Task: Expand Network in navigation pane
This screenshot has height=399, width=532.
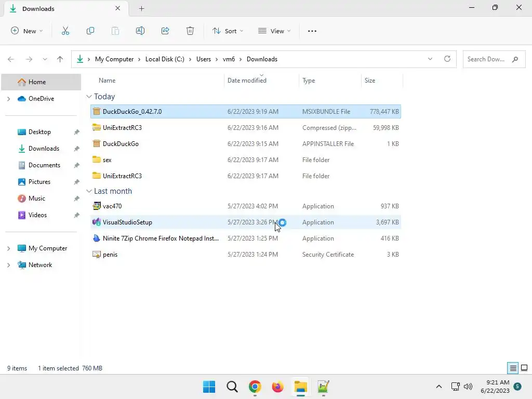Action: [x=9, y=265]
